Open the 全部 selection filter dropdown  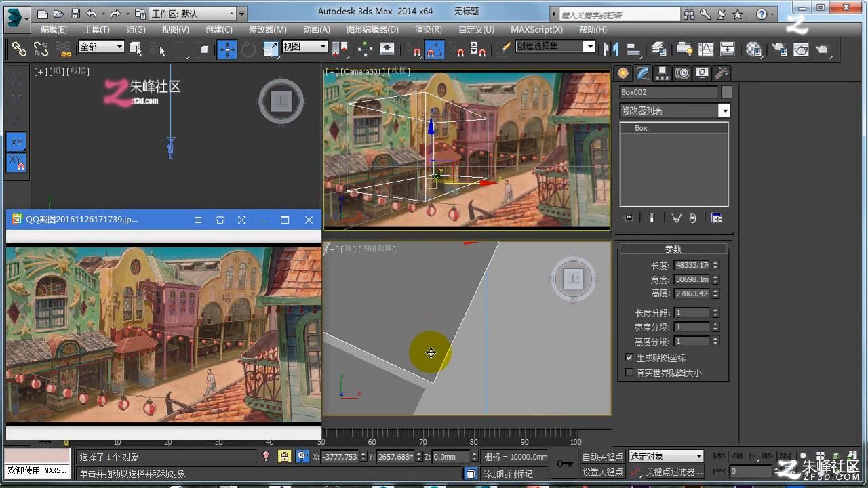(x=102, y=47)
